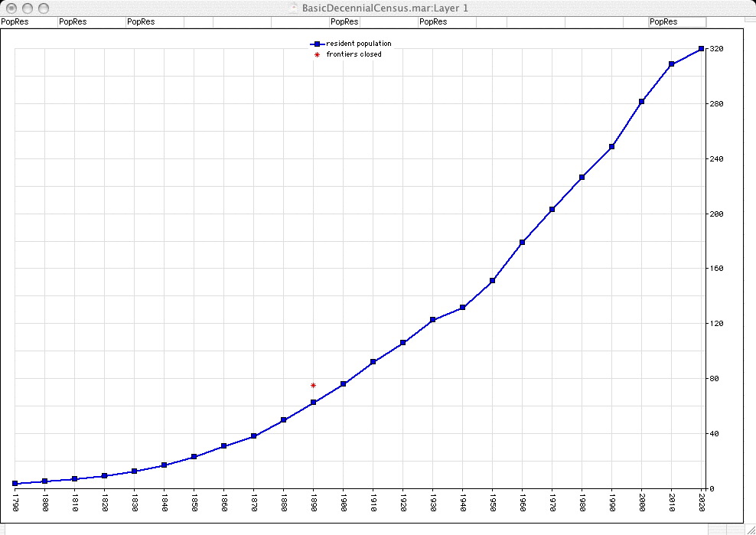Select the 2020 resident population data point
Screen dimensions: 756x535
click(x=701, y=49)
